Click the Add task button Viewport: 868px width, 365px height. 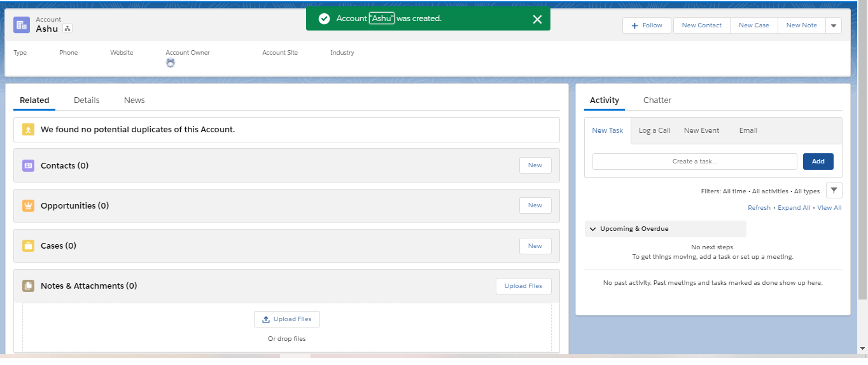818,162
